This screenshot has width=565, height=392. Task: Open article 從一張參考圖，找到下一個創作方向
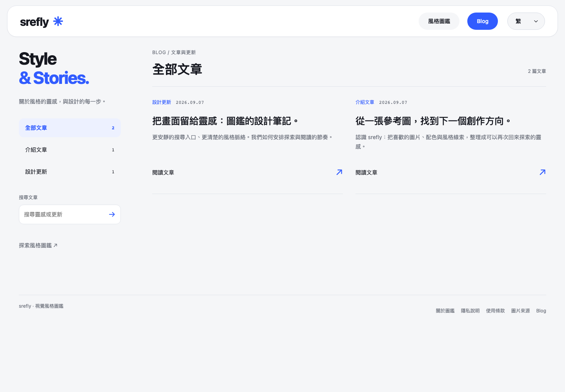point(433,121)
